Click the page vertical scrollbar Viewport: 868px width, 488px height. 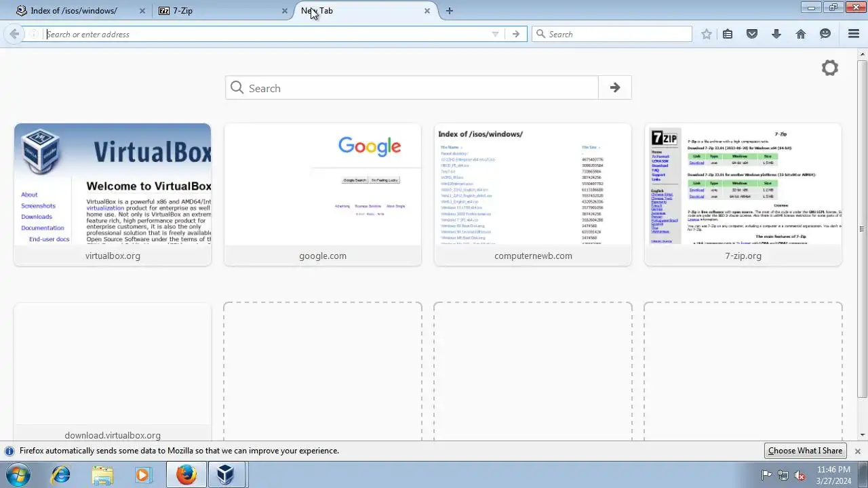(x=862, y=229)
